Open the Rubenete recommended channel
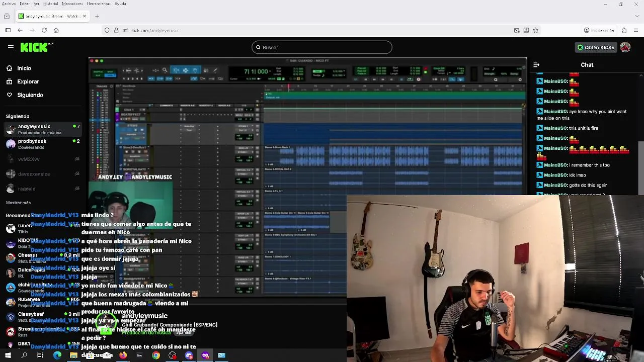Screen dimensions: 644x362 (43, 302)
